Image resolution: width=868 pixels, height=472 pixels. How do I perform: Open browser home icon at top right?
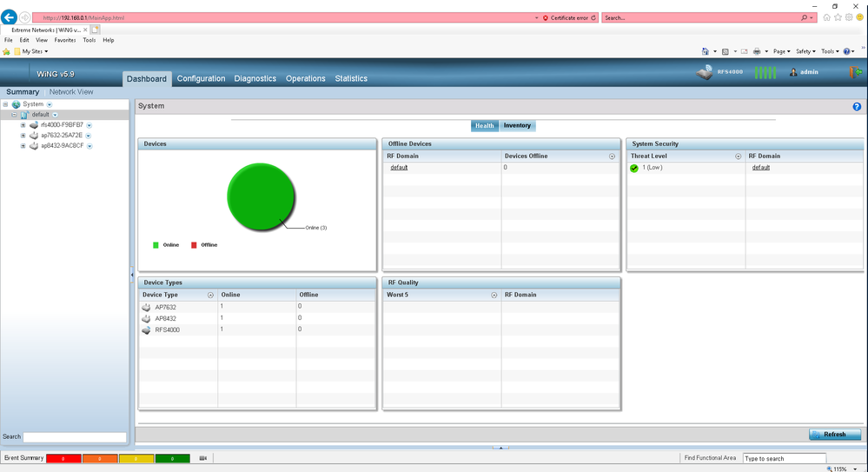click(x=826, y=17)
